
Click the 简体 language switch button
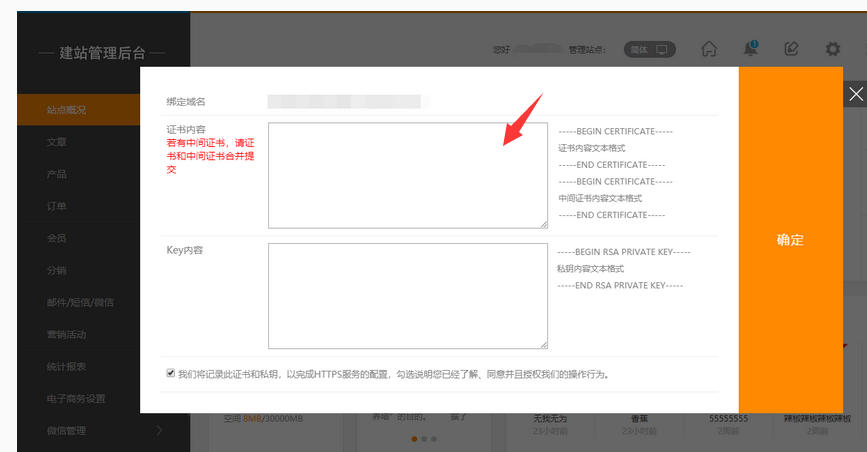point(651,49)
